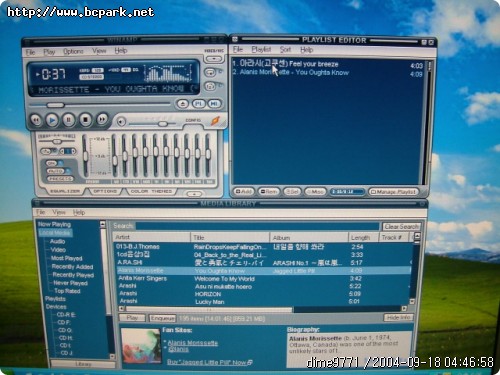Click the Previous track button in Winamp

pos(36,120)
